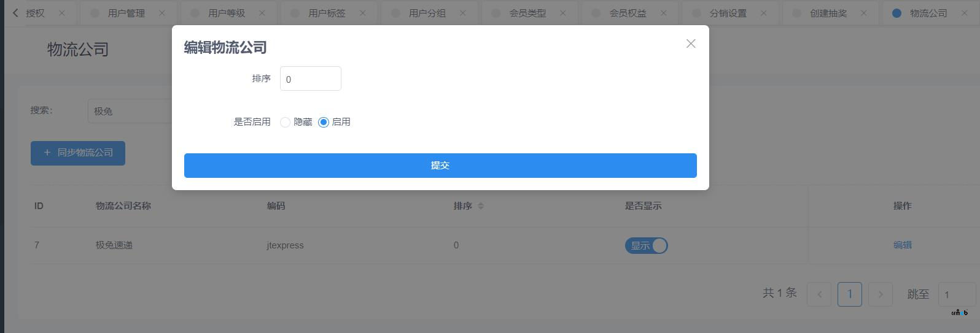Click the 物流公司名称 column header
Image resolution: width=980 pixels, height=333 pixels.
123,206
